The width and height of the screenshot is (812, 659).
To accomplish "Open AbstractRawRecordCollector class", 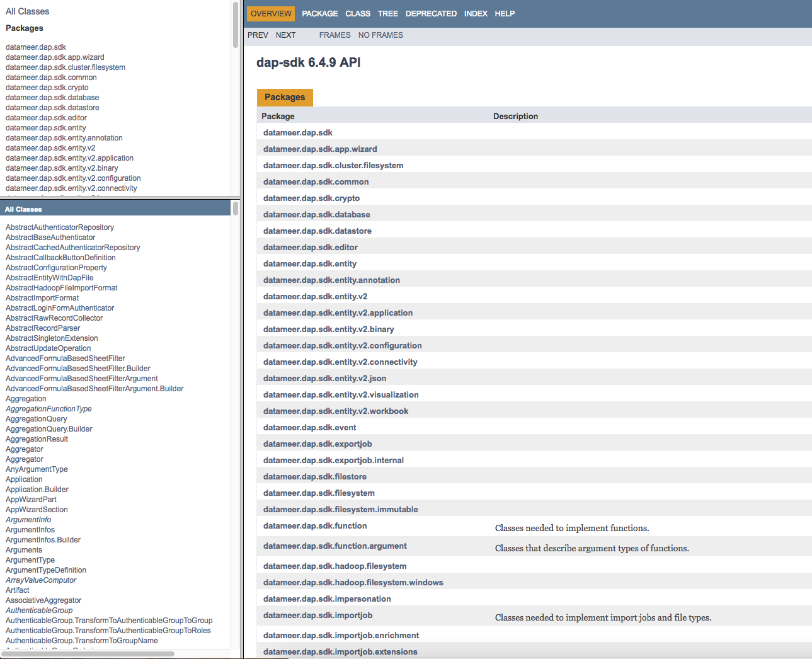I will (x=54, y=318).
